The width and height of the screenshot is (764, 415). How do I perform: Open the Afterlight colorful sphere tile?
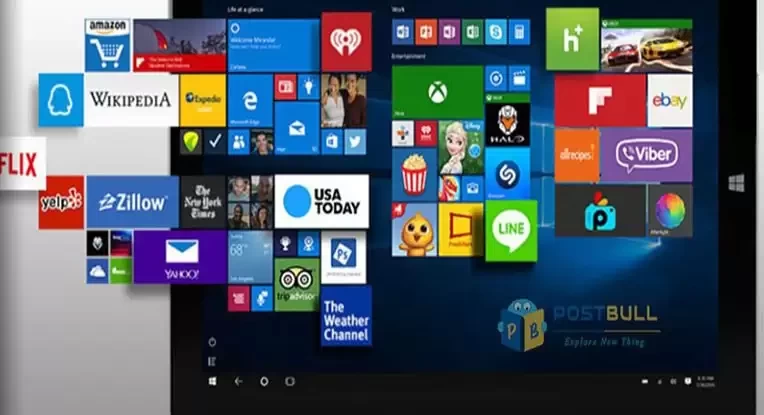coord(670,211)
